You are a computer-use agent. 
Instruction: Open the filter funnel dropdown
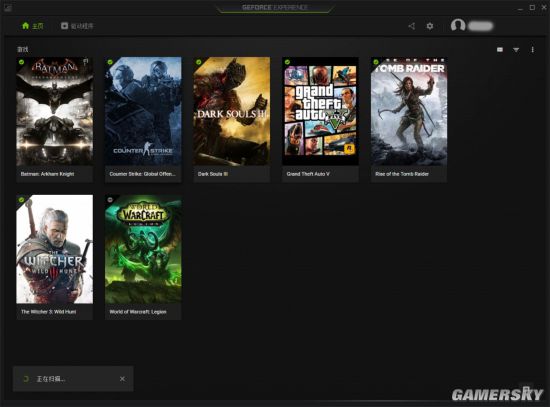coord(516,50)
